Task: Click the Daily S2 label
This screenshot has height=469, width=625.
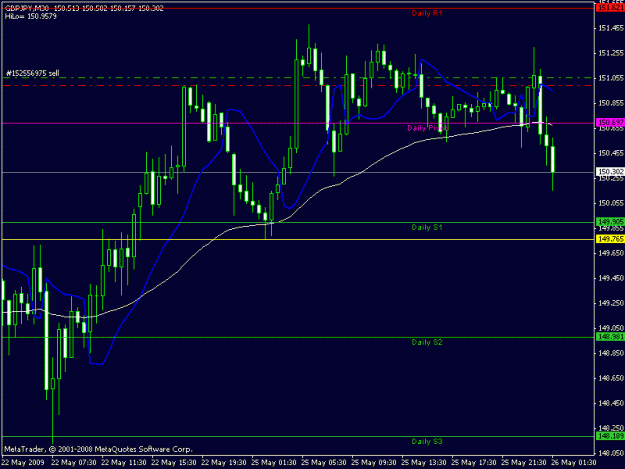Action: click(x=427, y=342)
